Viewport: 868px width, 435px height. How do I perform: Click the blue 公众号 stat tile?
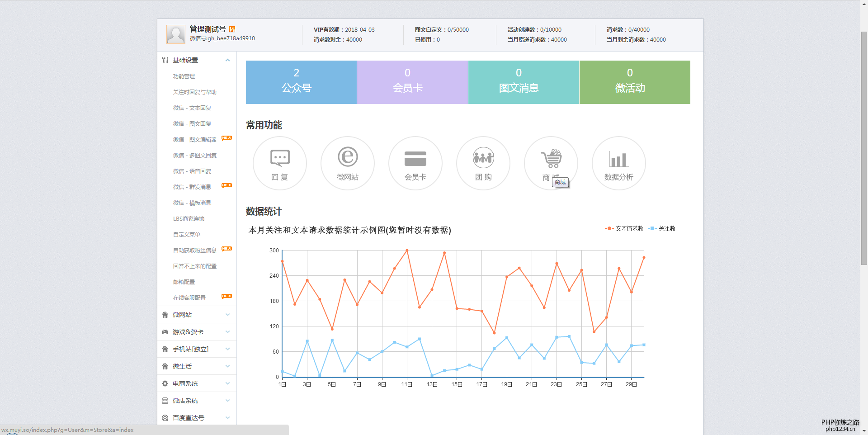[x=301, y=82]
